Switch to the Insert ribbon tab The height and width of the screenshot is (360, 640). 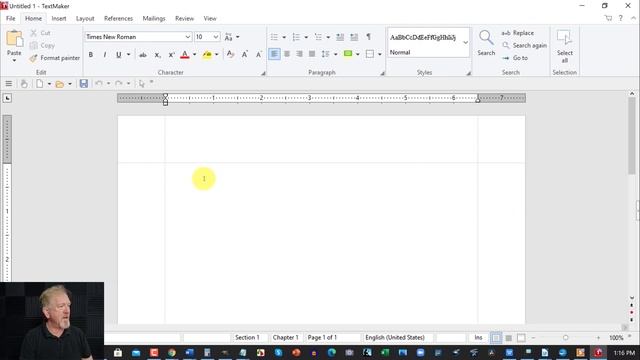point(59,18)
